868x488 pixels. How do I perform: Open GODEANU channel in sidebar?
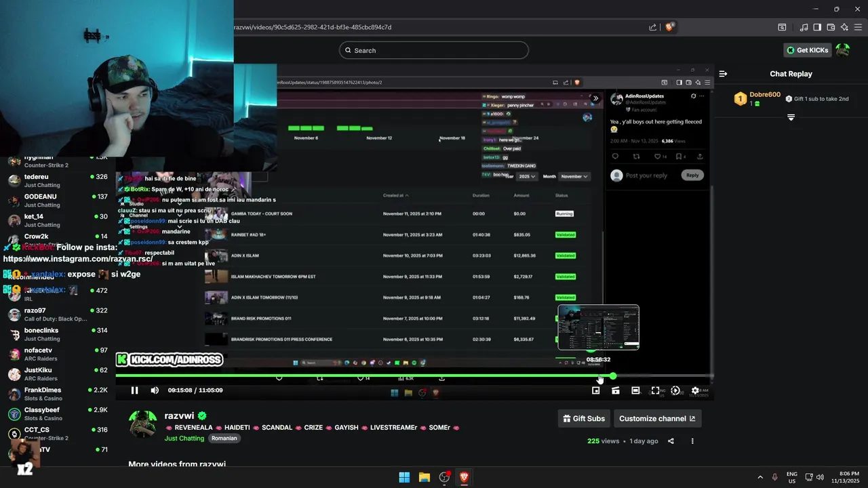pyautogui.click(x=58, y=201)
